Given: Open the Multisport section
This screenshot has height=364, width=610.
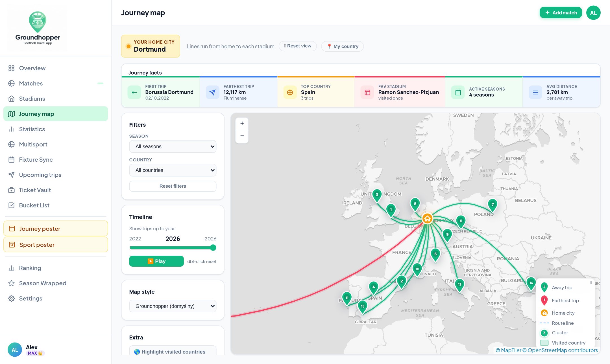Looking at the screenshot, I should pos(56,144).
